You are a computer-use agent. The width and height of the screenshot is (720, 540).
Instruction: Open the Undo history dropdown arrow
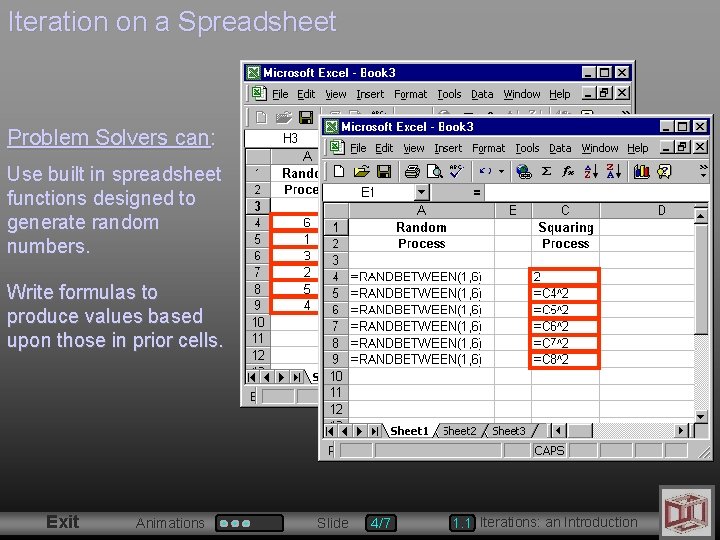click(501, 172)
